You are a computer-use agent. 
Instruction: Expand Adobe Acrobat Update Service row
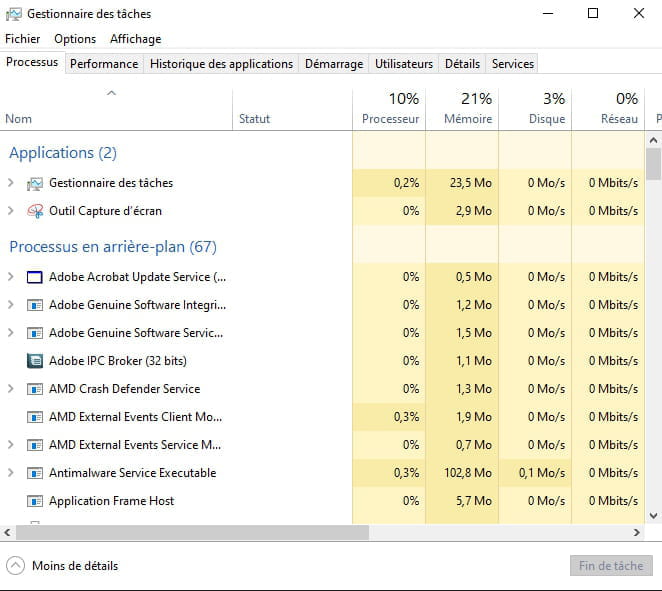click(11, 277)
